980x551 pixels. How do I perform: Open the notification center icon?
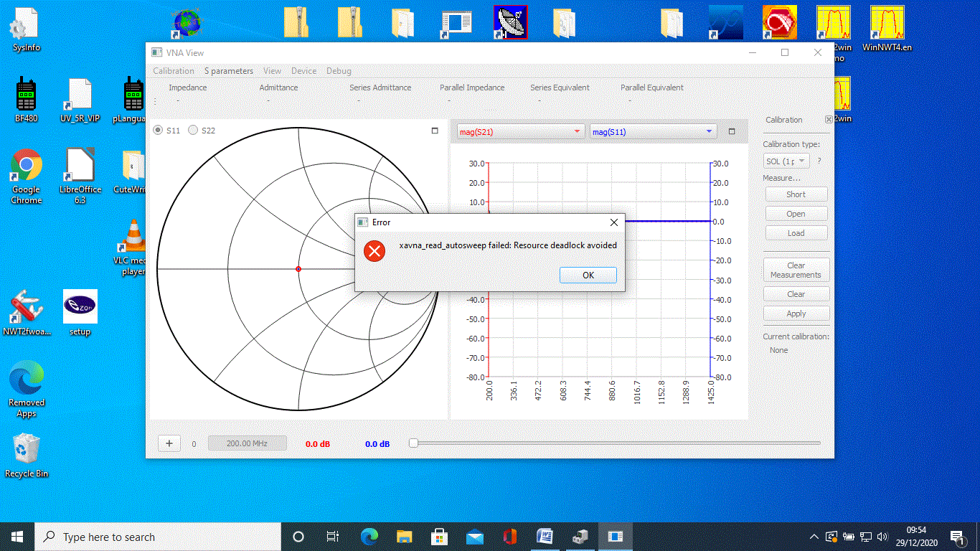957,537
